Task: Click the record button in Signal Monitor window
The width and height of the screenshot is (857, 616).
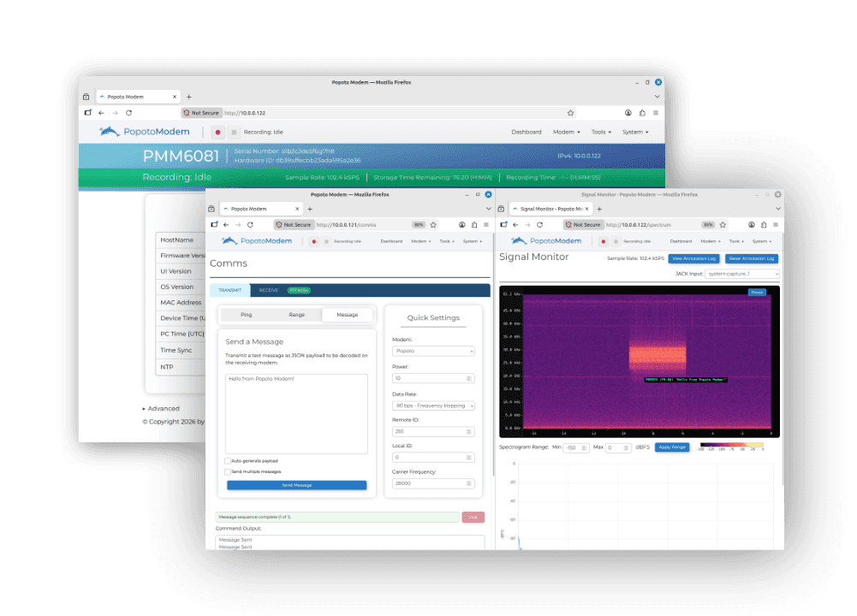Action: coord(604,241)
